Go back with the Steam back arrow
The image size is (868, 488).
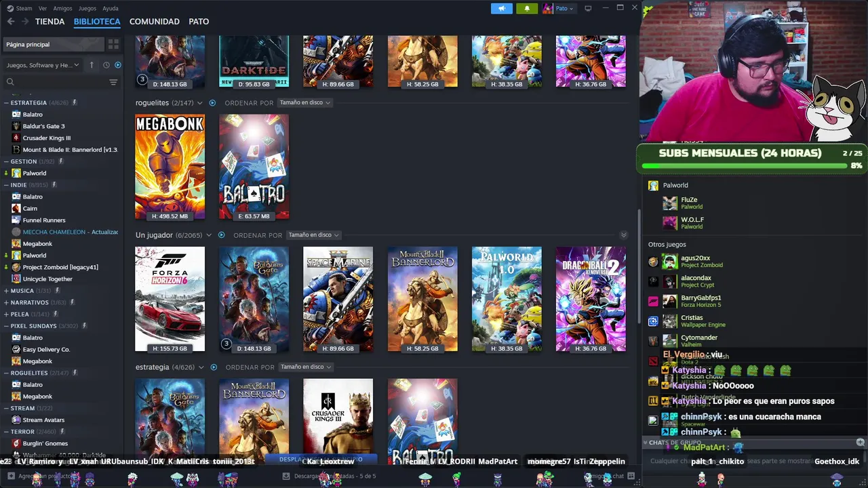[x=11, y=22]
